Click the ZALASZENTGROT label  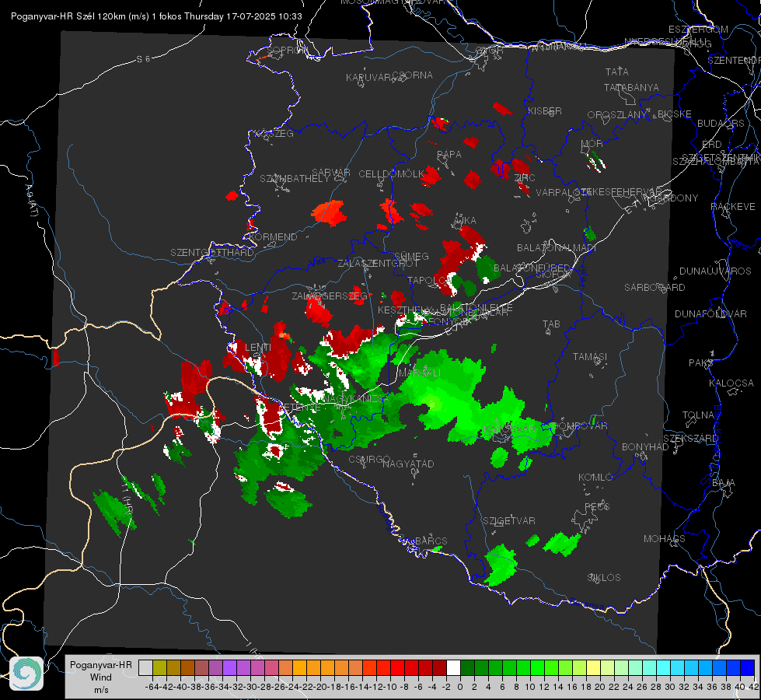pyautogui.click(x=378, y=264)
